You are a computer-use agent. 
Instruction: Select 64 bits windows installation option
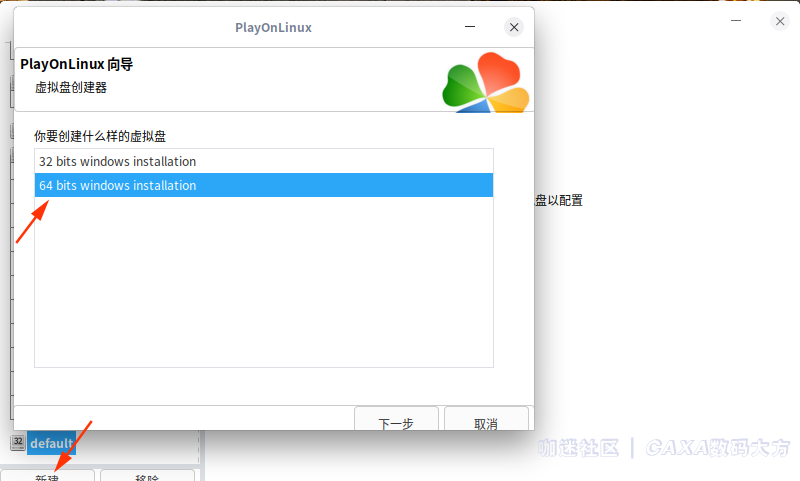264,185
